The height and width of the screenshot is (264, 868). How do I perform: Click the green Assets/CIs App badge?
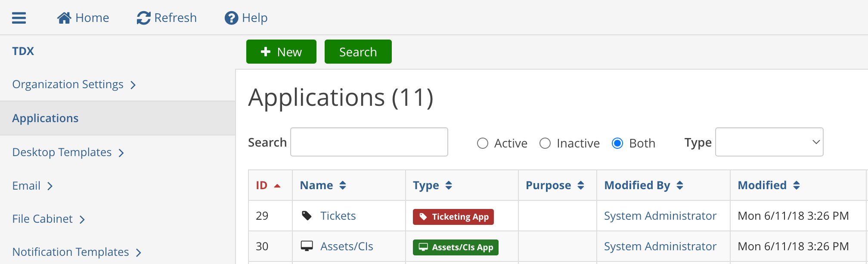pos(456,247)
